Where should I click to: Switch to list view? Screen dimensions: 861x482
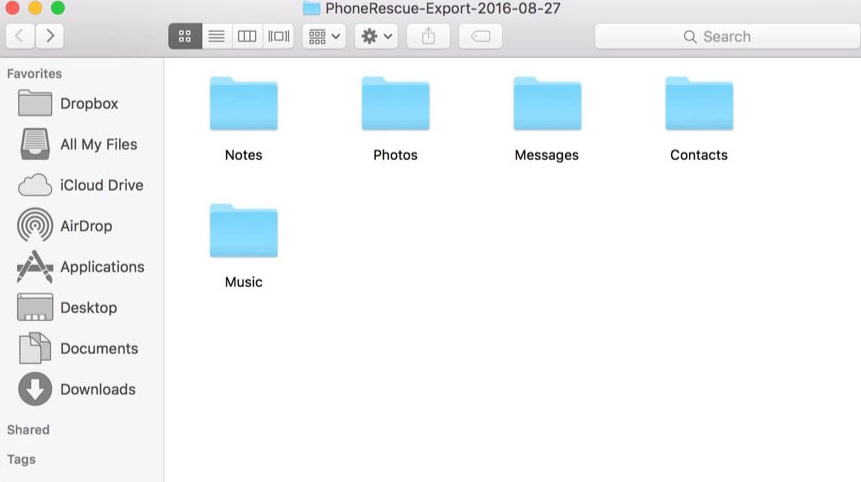tap(216, 36)
